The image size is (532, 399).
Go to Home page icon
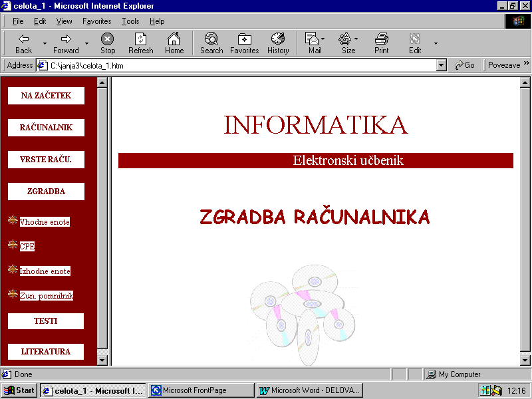point(174,39)
